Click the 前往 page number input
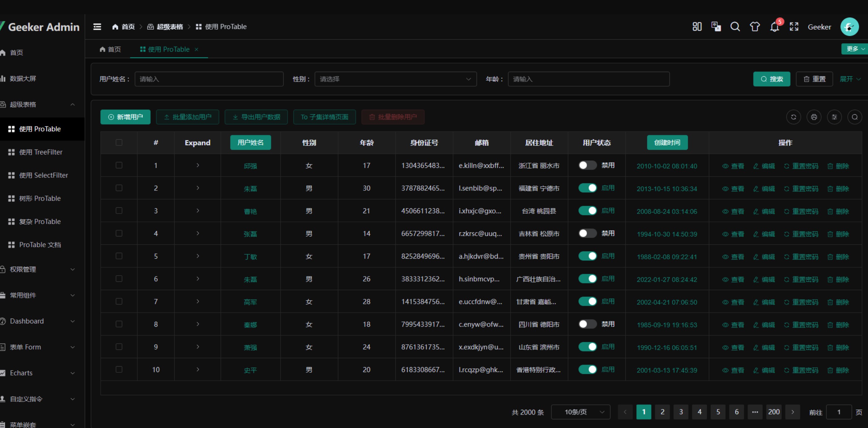Screen dimensions: 868x428 click(x=839, y=412)
